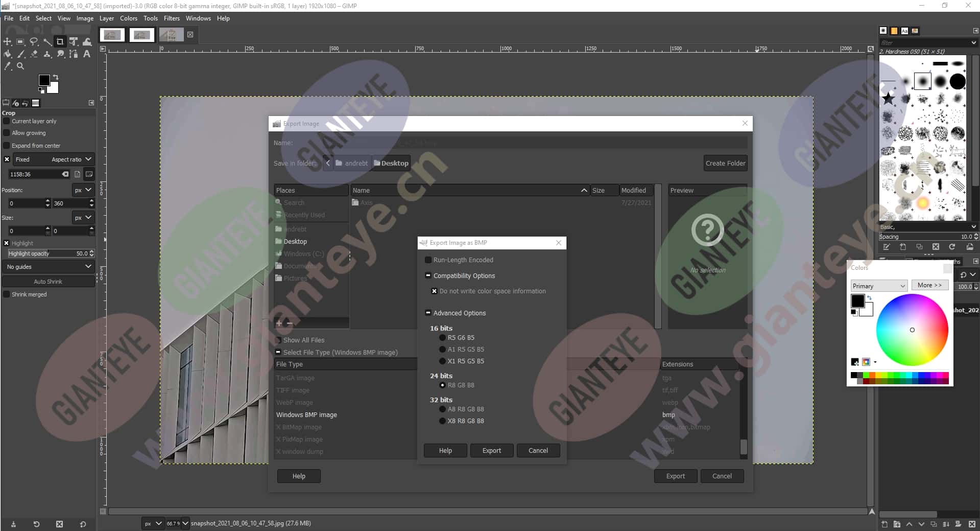The image size is (980, 531).
Task: Select the Paintbrush tool
Action: (20, 54)
